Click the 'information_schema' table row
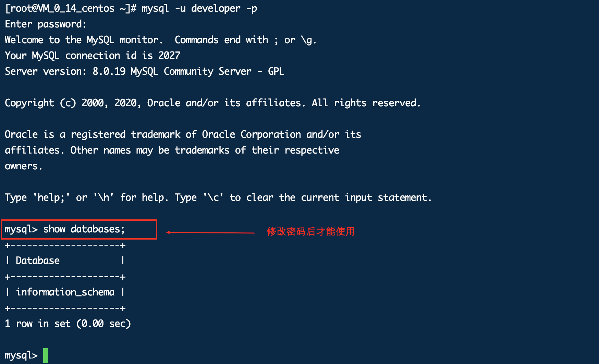This screenshot has height=364, width=599. tap(65, 292)
